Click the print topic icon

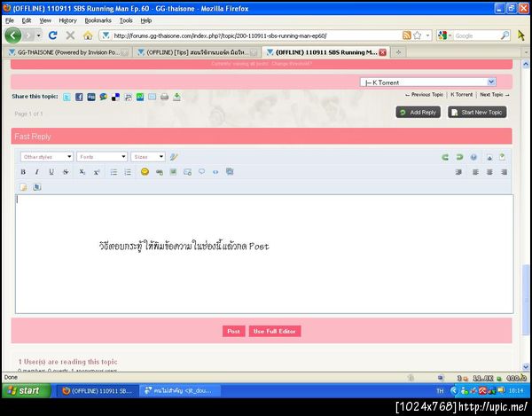click(165, 97)
